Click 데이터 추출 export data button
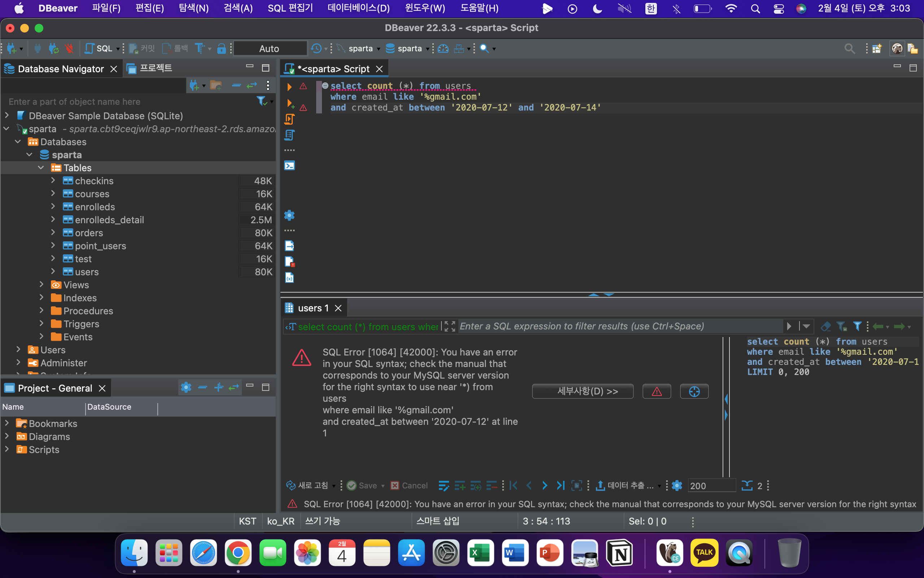 (625, 486)
